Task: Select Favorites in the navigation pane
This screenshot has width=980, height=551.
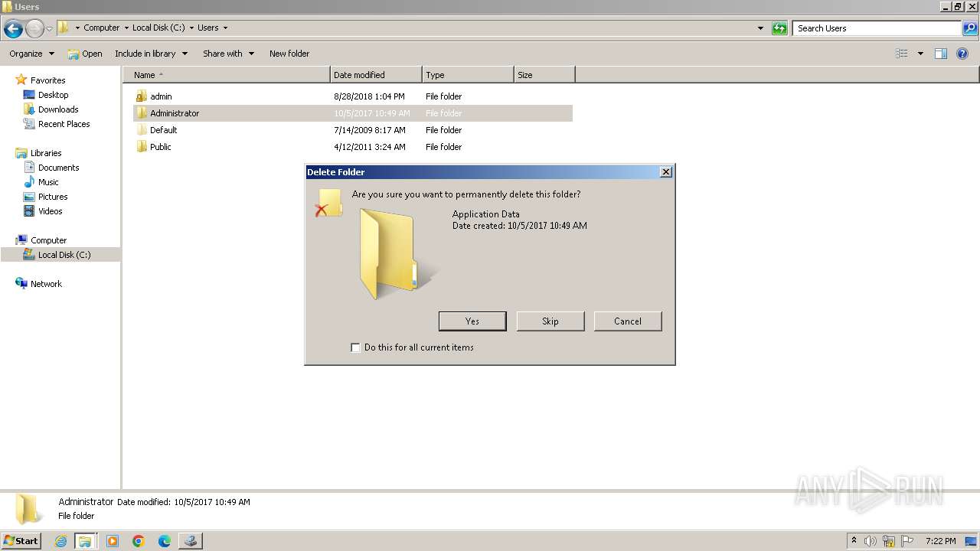Action: [x=47, y=80]
